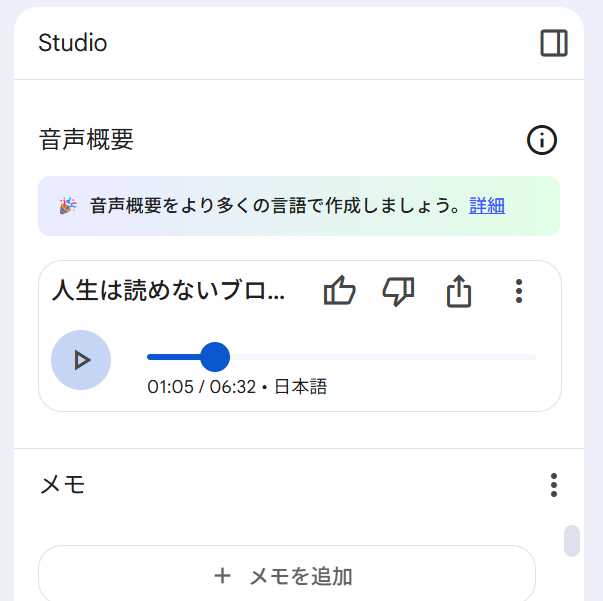The height and width of the screenshot is (601, 603).
Task: Click the 01:05 / 06:32 time readout
Action: click(201, 387)
